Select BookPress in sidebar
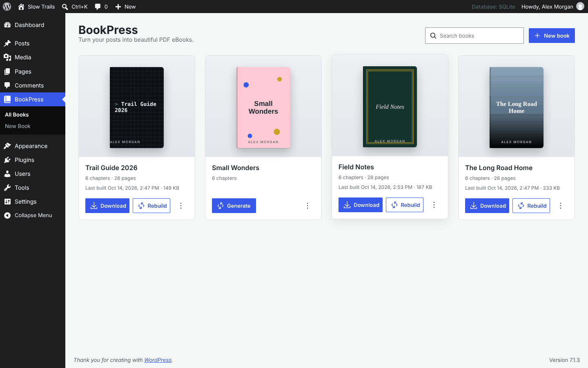The height and width of the screenshot is (368, 588). [33, 99]
